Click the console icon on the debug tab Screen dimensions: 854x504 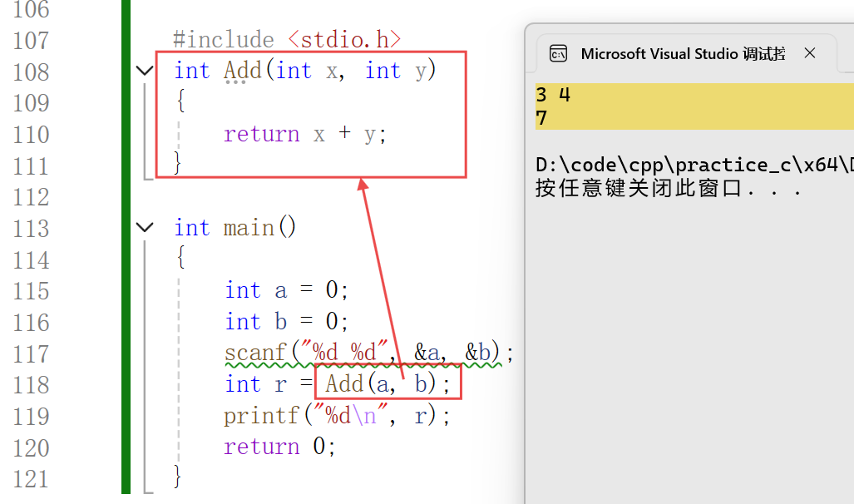pyautogui.click(x=558, y=53)
